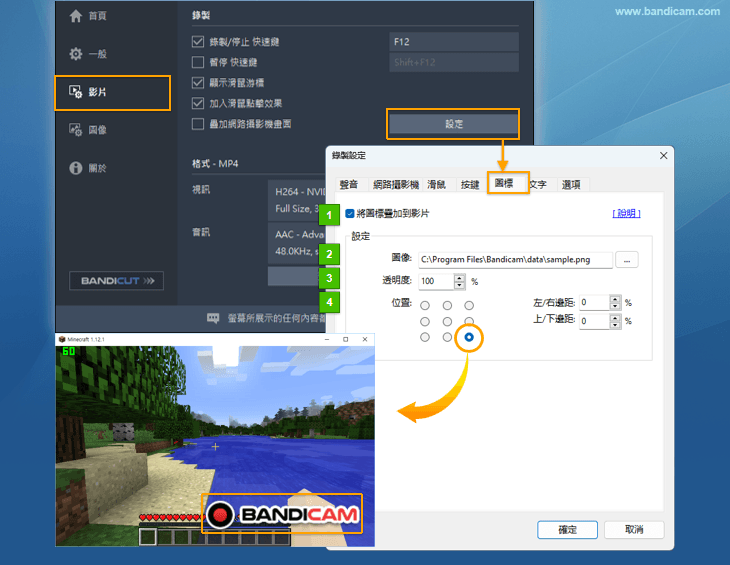Image resolution: width=730 pixels, height=565 pixels.
Task: Maximize the Minecraft 1.12.1 window
Action: click(x=345, y=339)
